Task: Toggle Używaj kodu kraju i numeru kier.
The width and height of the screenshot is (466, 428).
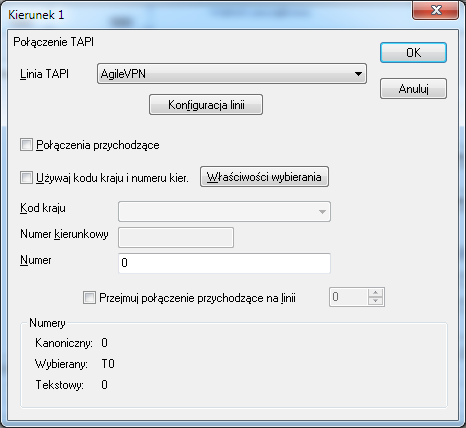Action: [x=26, y=178]
